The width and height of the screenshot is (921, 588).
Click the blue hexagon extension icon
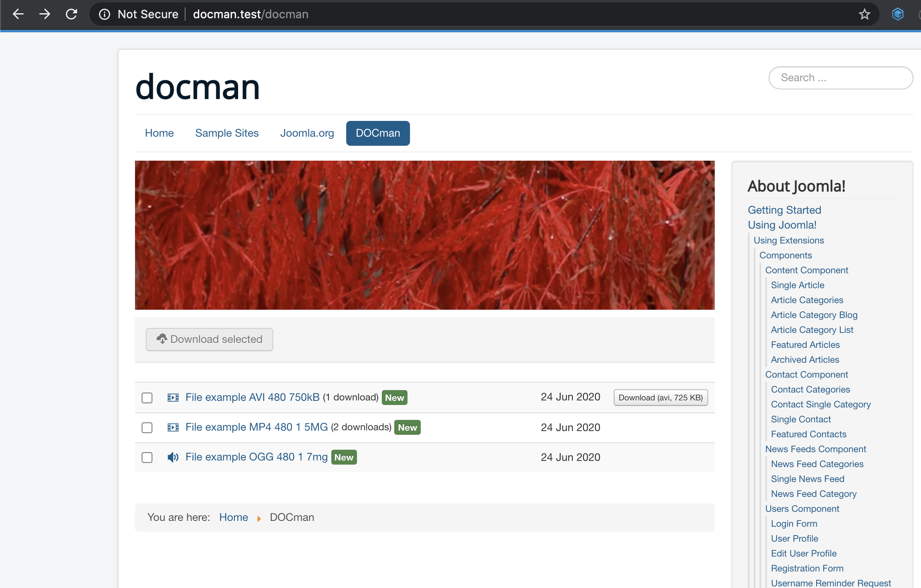[x=897, y=14]
